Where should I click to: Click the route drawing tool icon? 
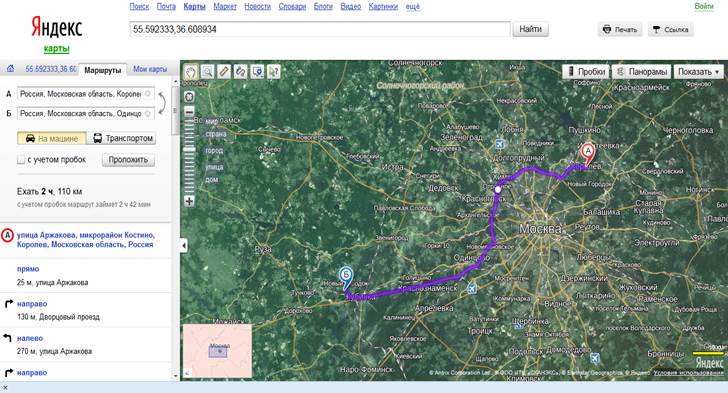(x=240, y=72)
